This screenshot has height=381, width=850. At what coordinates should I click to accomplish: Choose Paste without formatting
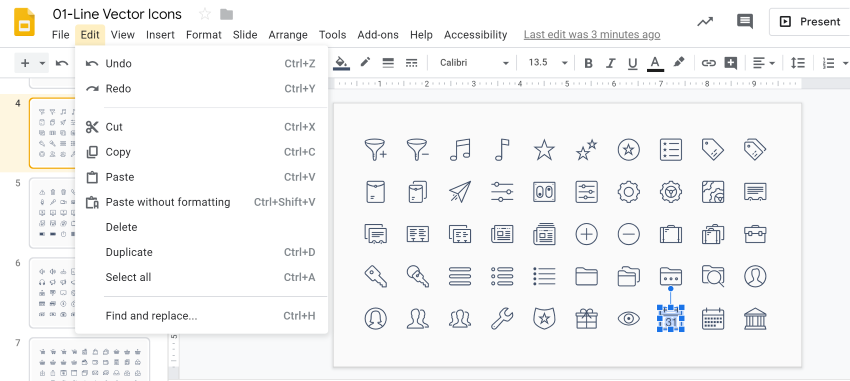tap(201, 202)
